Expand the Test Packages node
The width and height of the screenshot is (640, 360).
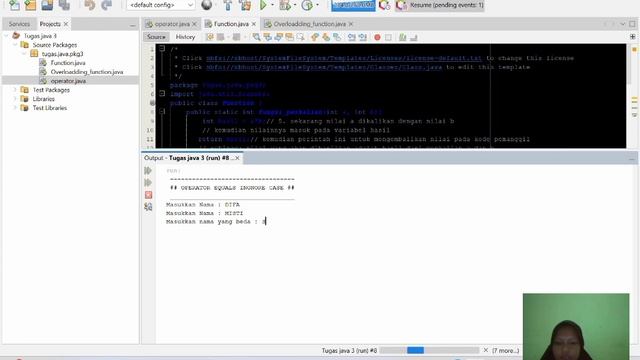15,90
